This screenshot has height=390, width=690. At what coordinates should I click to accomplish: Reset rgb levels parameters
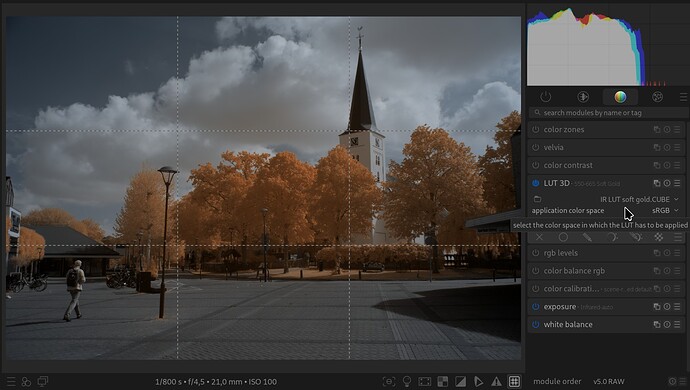tap(667, 253)
